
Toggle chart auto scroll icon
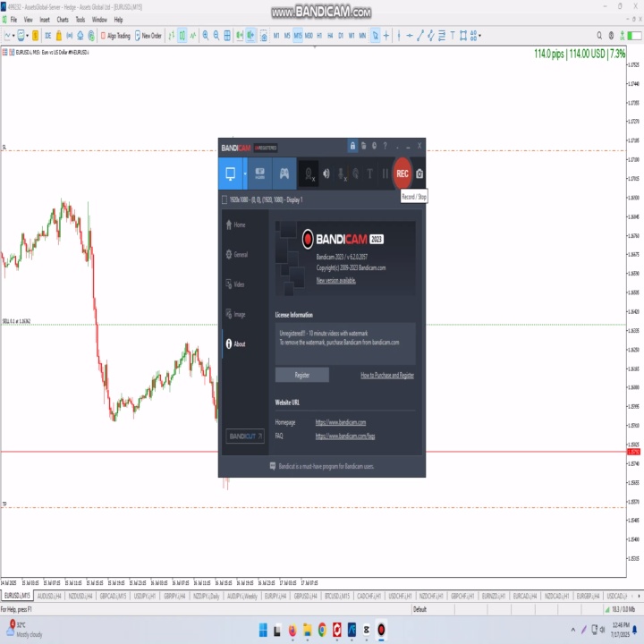[x=240, y=36]
